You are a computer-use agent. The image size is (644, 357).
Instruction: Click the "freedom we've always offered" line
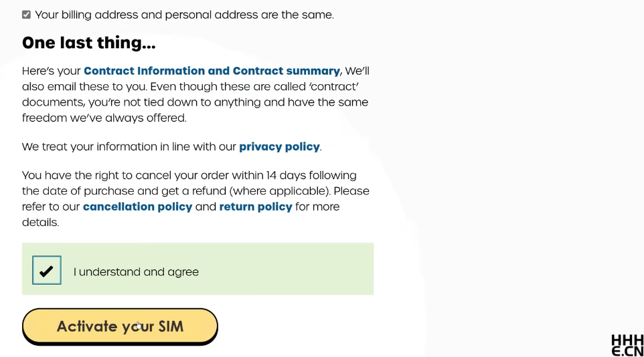click(x=104, y=118)
